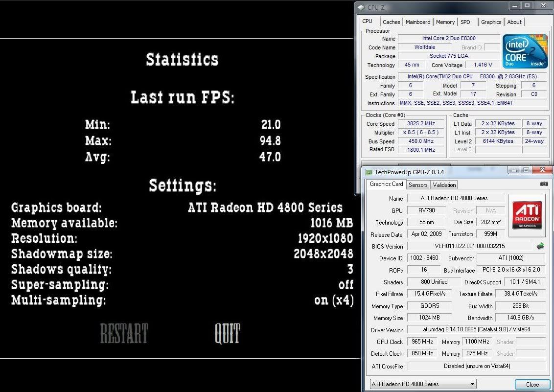This screenshot has width=554, height=392.
Task: Click the Multiplier value x 8.5
Action: [421, 132]
